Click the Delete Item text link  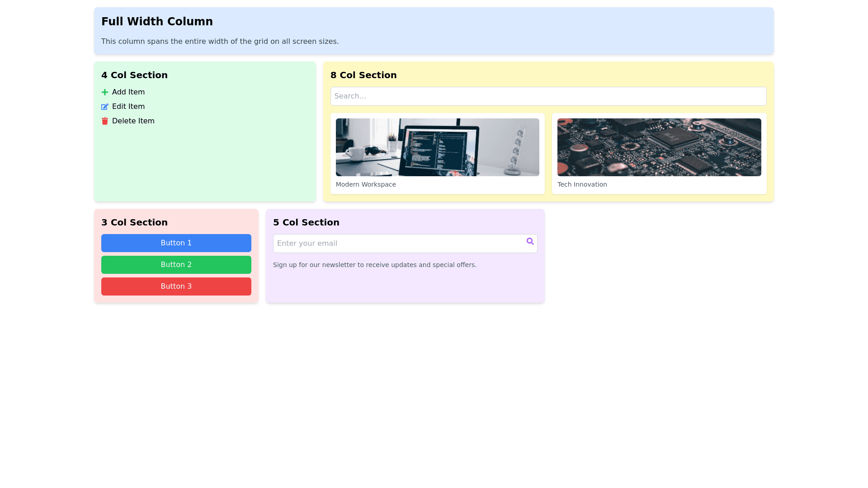133,121
